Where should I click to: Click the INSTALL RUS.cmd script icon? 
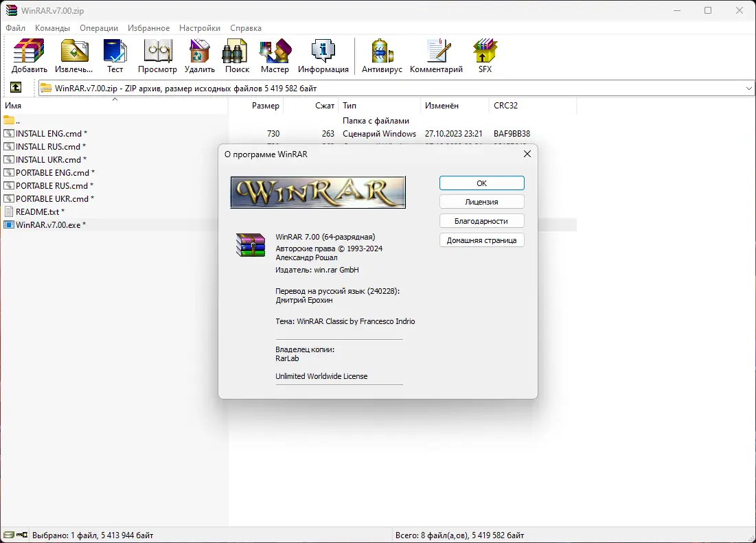9,146
